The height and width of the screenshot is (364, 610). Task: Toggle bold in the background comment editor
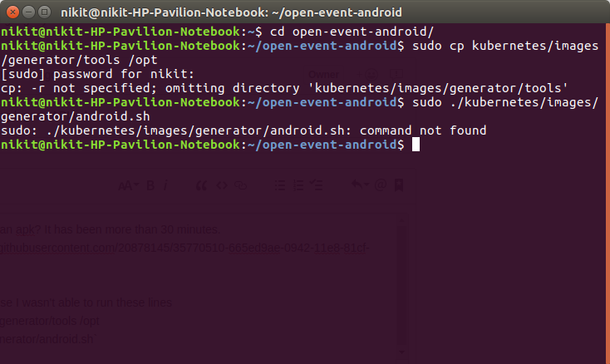(x=150, y=185)
